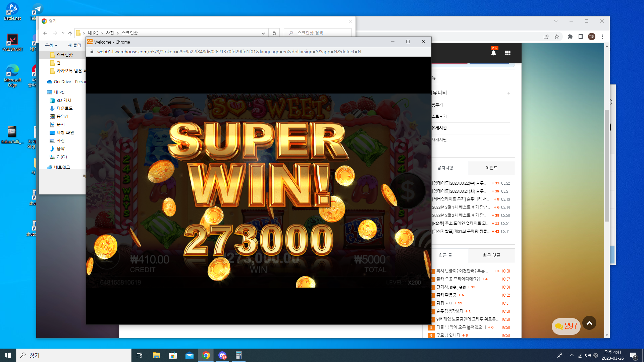Refresh the file dialog folder view
The width and height of the screenshot is (644, 362).
274,33
